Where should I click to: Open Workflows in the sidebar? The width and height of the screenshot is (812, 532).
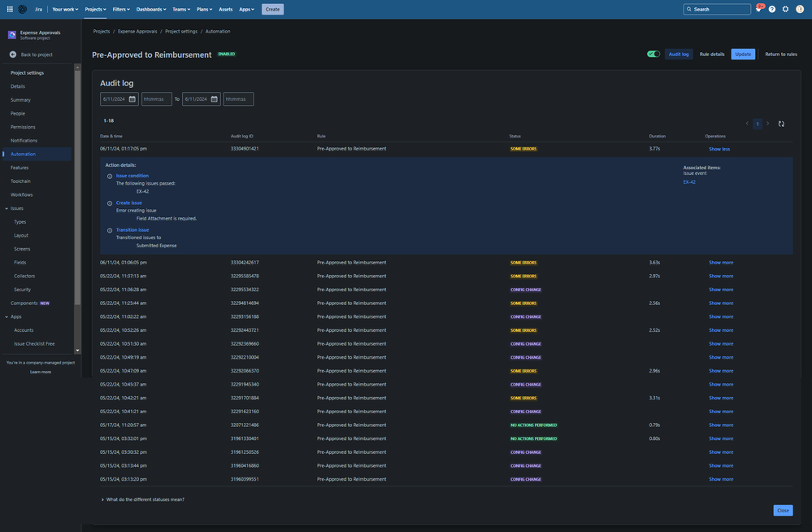[x=22, y=195]
